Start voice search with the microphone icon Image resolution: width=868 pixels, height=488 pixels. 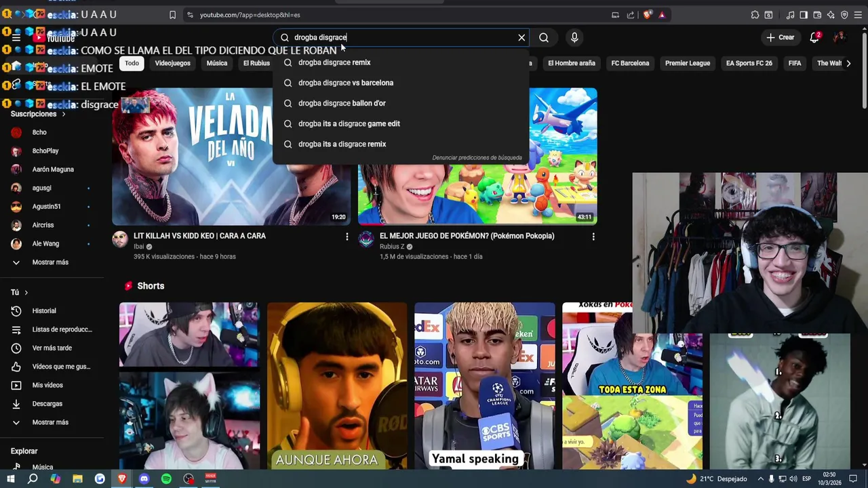tap(574, 38)
